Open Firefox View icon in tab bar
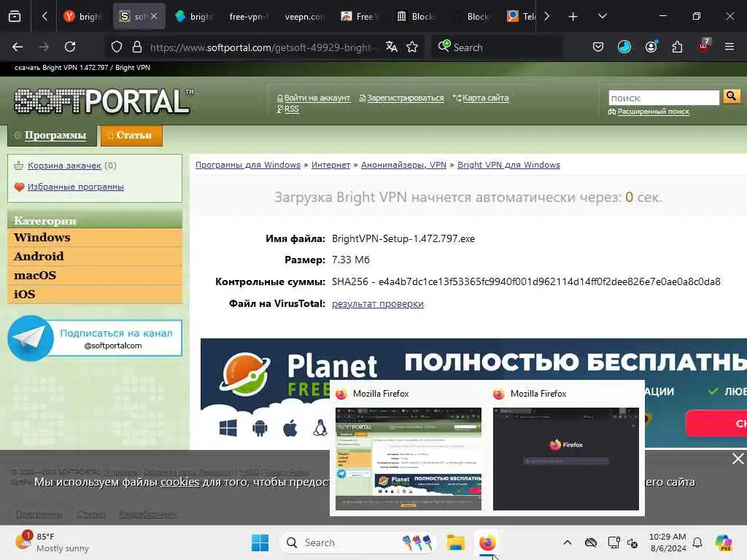 click(x=15, y=17)
